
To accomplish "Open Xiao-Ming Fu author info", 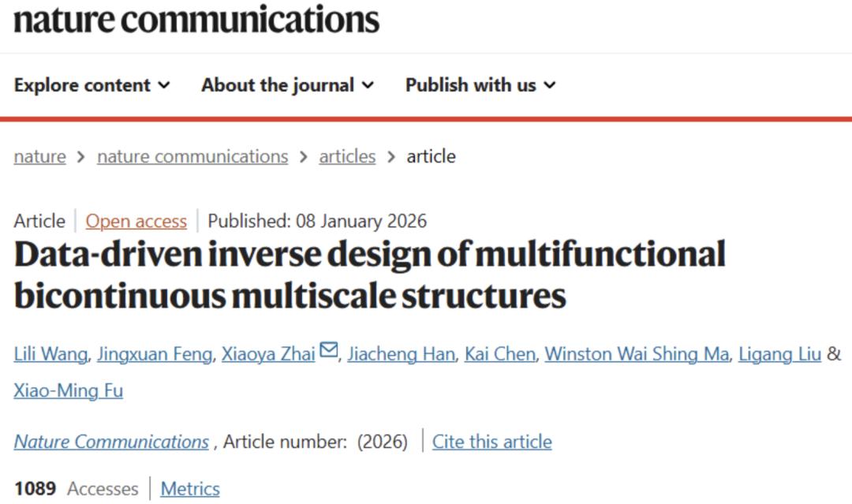I will click(x=69, y=390).
